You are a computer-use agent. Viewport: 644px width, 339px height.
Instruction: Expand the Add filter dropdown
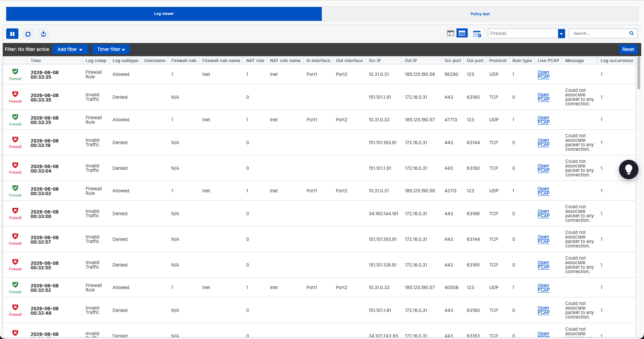click(70, 49)
